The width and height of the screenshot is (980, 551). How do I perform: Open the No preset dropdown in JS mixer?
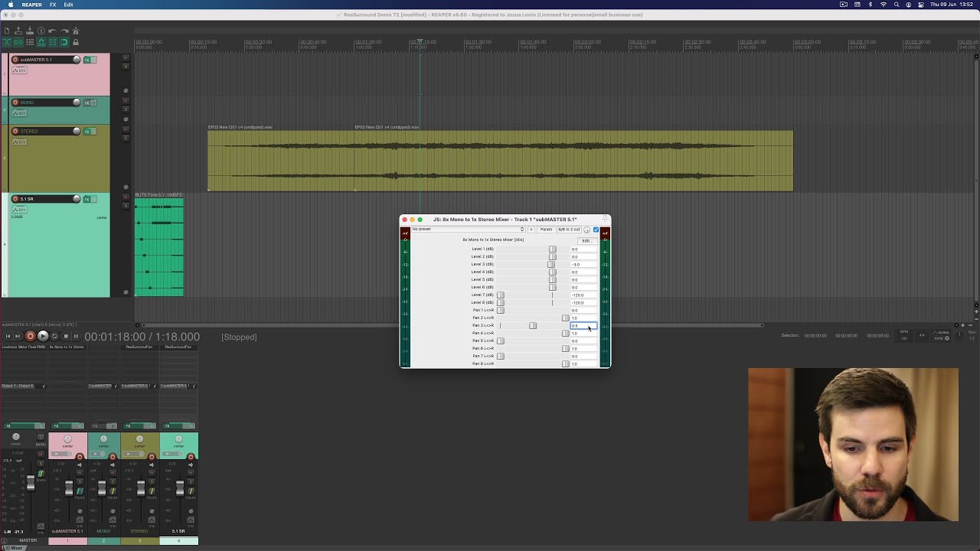(469, 229)
